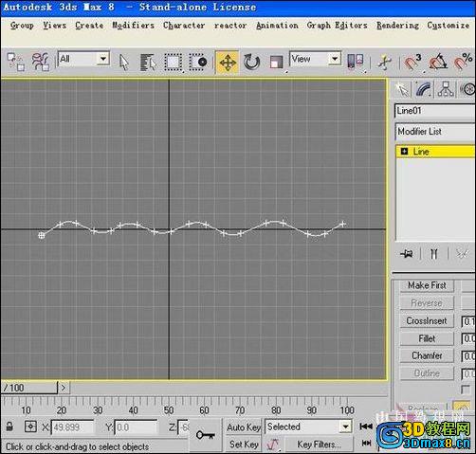The image size is (476, 454).
Task: Open the Animation menu
Action: pyautogui.click(x=277, y=26)
